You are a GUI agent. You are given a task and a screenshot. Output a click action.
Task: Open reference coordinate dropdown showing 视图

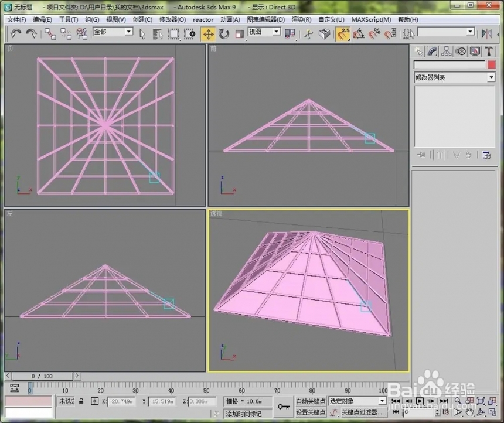(264, 32)
